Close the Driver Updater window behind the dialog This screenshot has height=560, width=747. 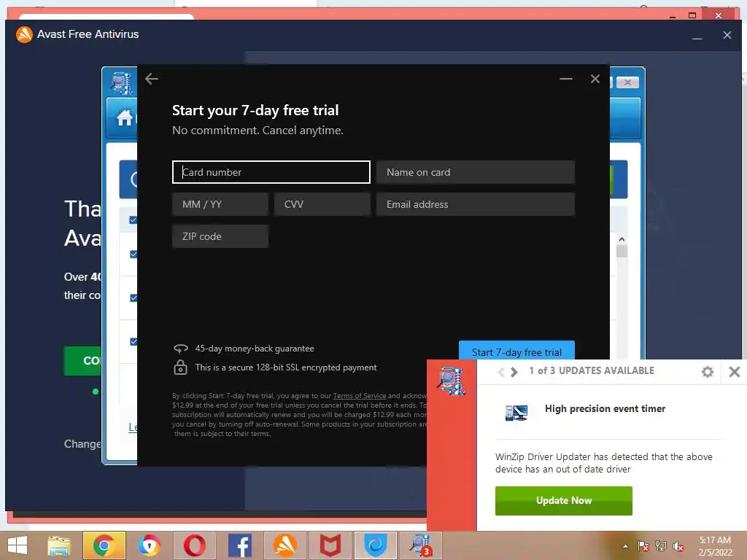pyautogui.click(x=627, y=82)
